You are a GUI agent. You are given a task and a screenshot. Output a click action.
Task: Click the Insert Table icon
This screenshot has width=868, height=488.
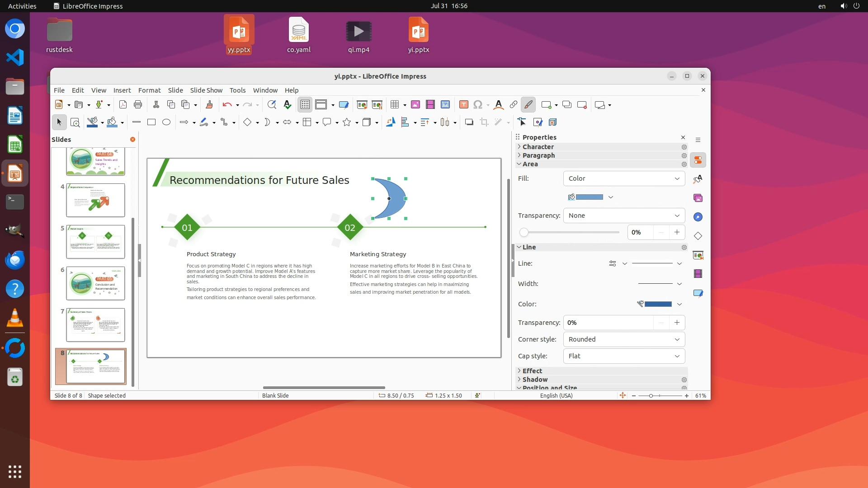pos(395,105)
